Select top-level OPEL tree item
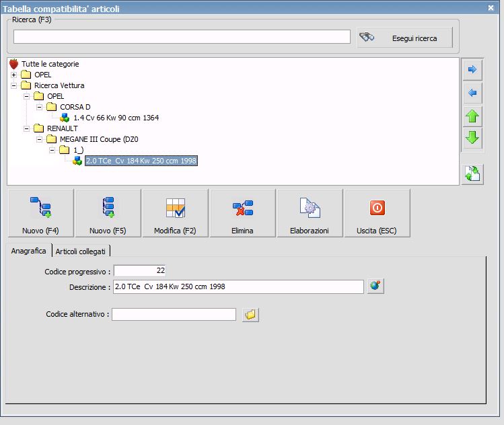The image size is (504, 425). [x=43, y=75]
